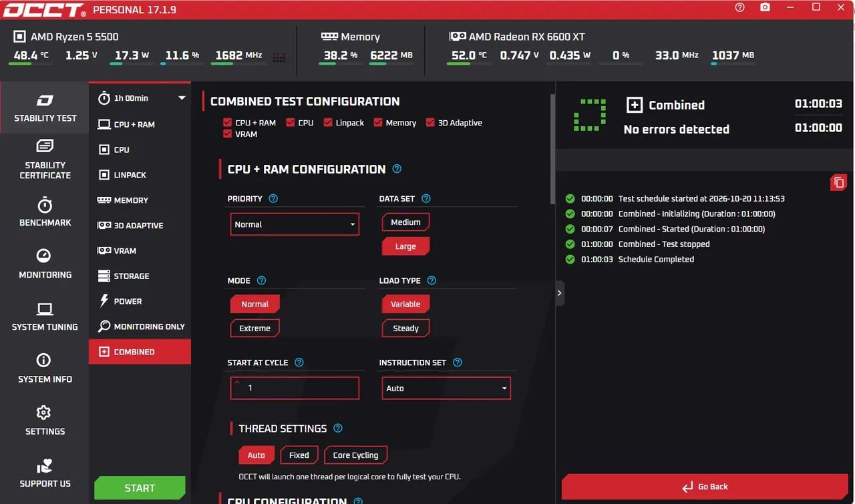855x504 pixels.
Task: Go to the Monitoring section
Action: (x=45, y=264)
